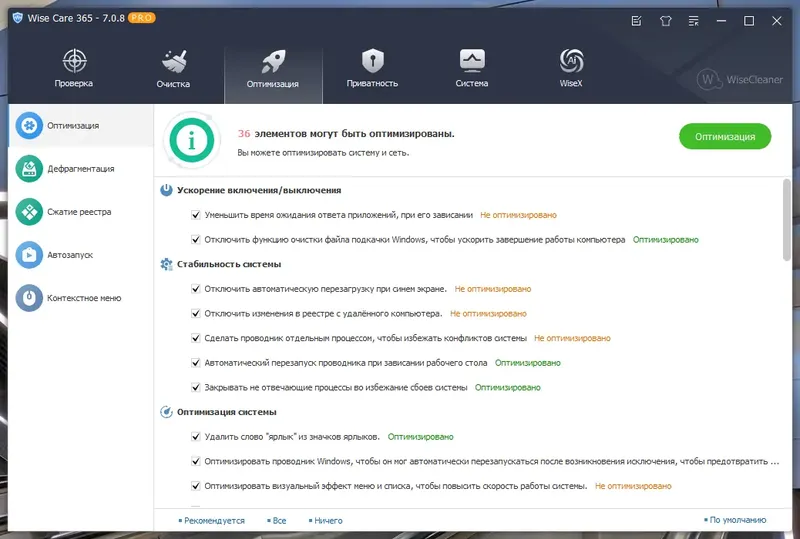The image size is (800, 539).
Task: Toggle Закрывать не отвечающие процессы checkbox
Action: tap(195, 387)
